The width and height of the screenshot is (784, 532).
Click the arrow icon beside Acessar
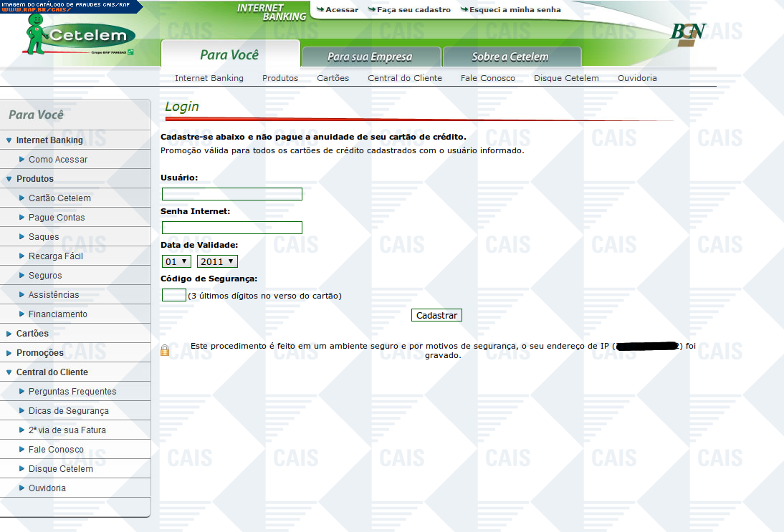(x=320, y=10)
